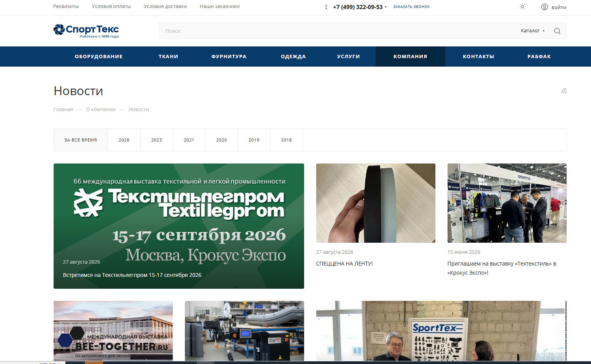Open the welding machine workshop thumbnail

point(244,331)
